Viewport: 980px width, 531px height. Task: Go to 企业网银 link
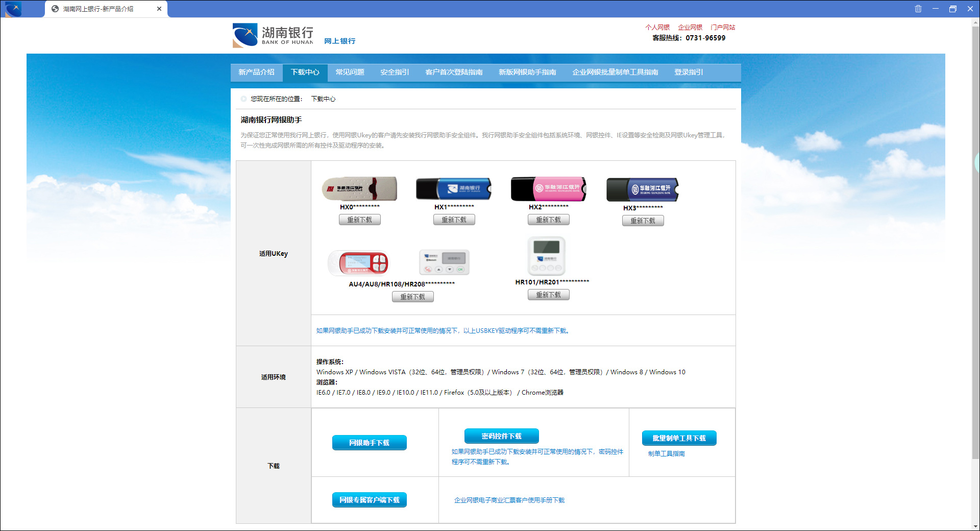690,28
